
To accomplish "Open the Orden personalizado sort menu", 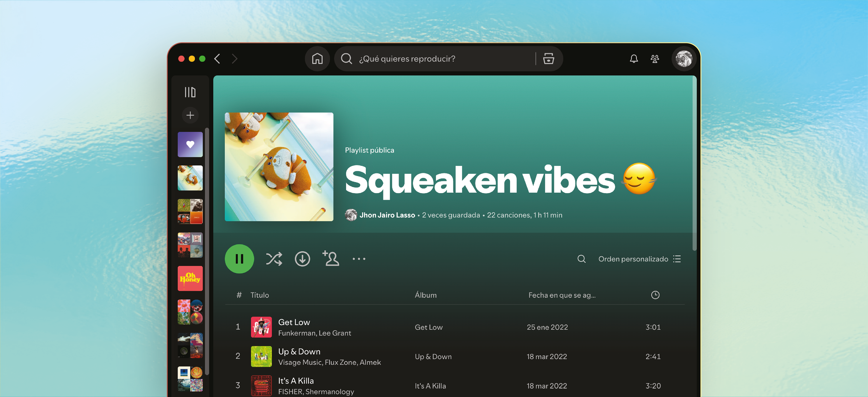I will pyautogui.click(x=639, y=259).
